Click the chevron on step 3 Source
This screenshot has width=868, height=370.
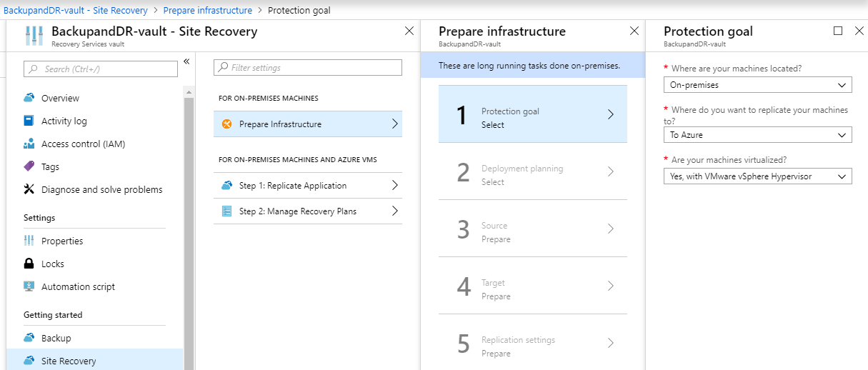[x=610, y=229]
